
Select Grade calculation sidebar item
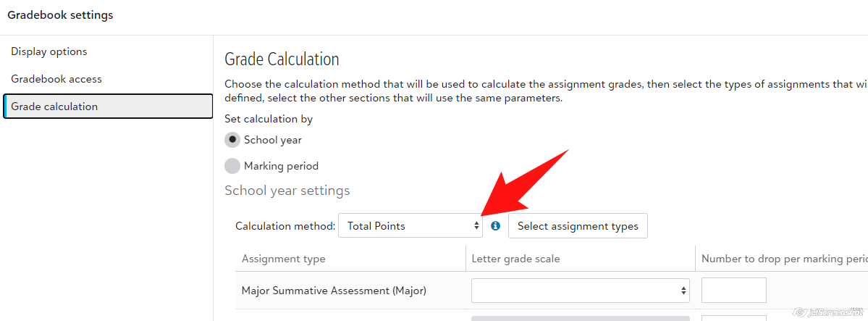point(54,107)
